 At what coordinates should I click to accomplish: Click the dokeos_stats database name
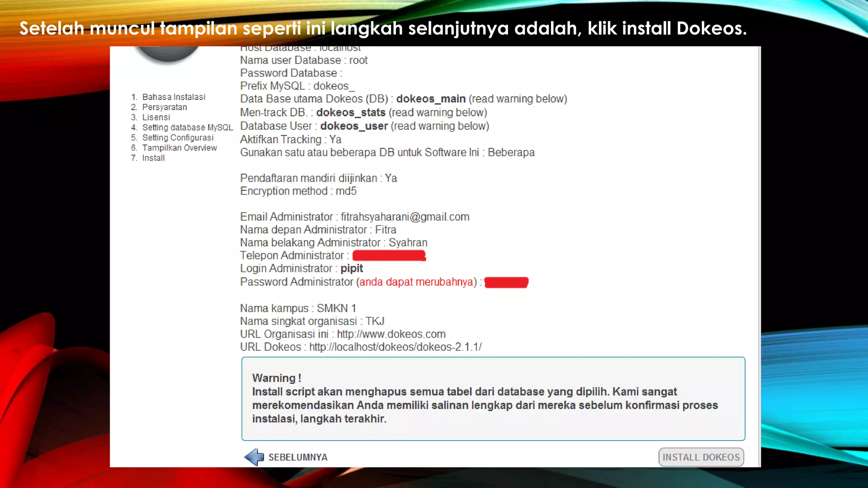click(x=351, y=112)
